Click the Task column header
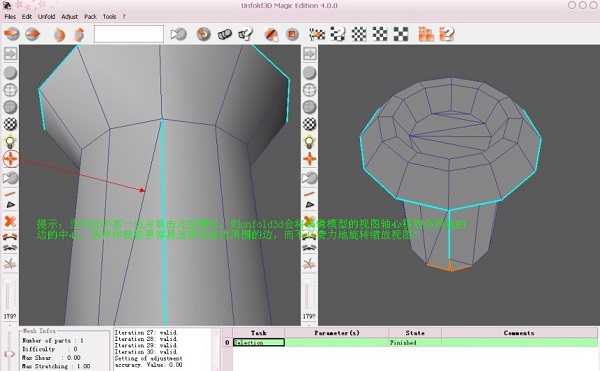600x371 pixels. pos(259,333)
